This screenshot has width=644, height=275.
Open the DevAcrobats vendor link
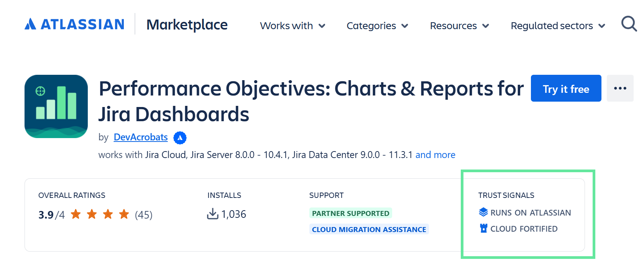coord(141,137)
